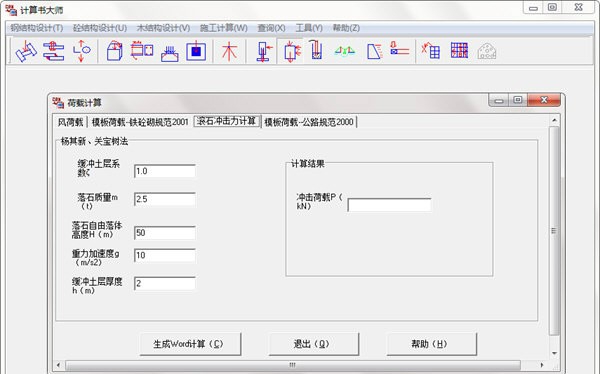Click the vertical scrollbar up arrow
Viewport: 600px width, 374px height.
[554, 121]
